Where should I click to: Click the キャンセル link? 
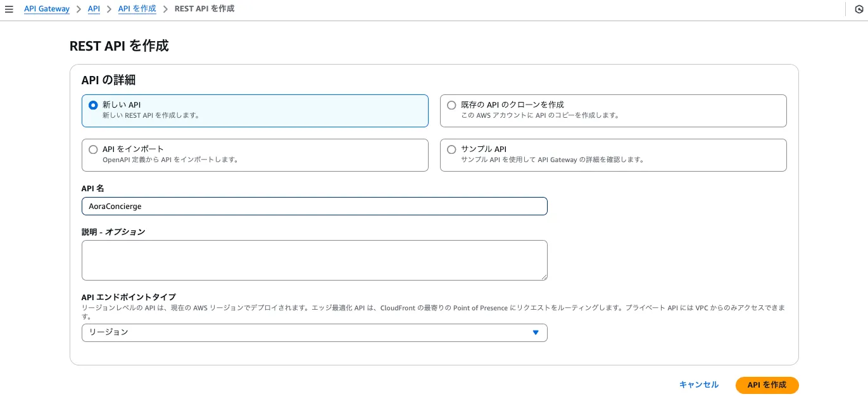pos(699,384)
